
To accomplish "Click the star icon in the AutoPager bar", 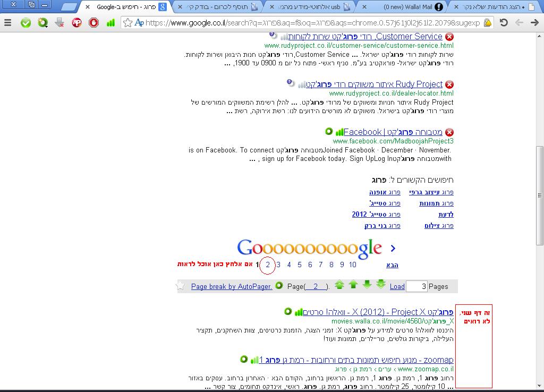I will [181, 286].
